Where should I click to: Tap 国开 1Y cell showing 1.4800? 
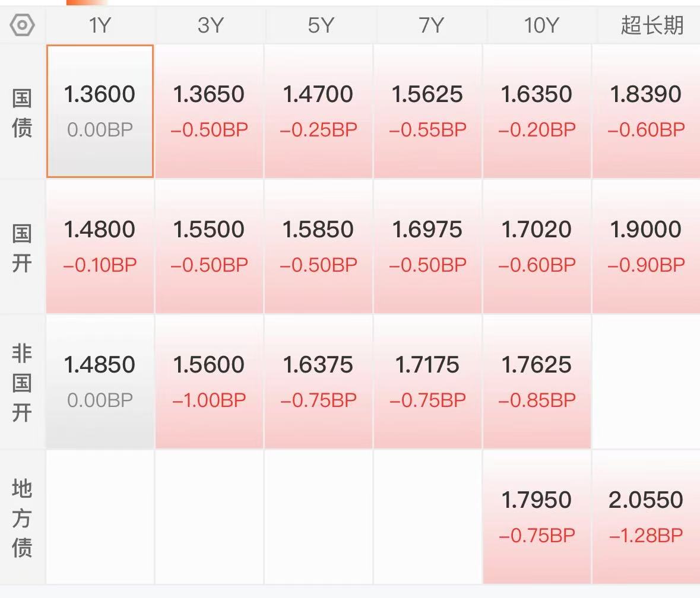100,247
